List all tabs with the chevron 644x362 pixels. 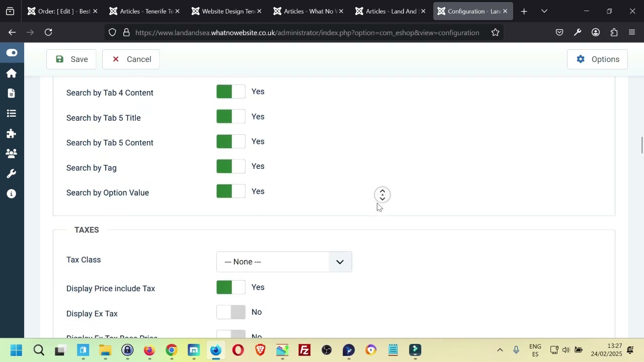click(x=544, y=11)
